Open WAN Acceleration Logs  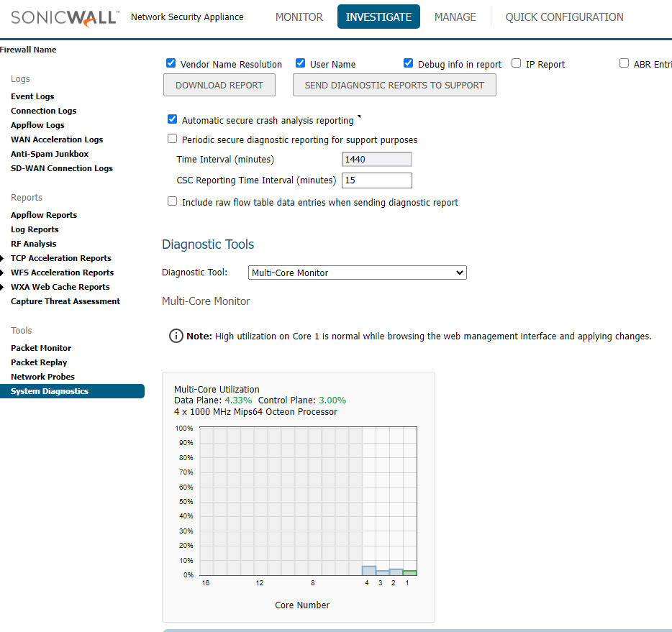(x=57, y=139)
